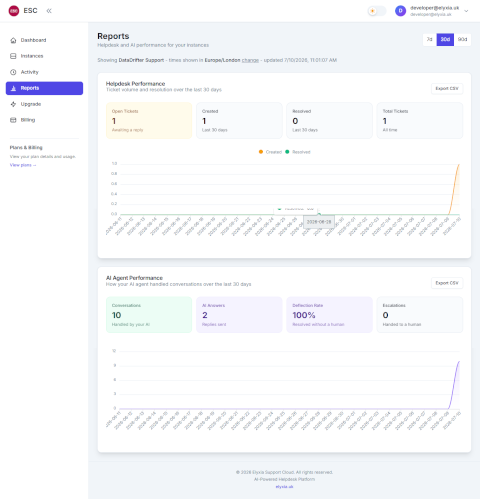The height and width of the screenshot is (499, 480).
Task: Select Reports in the sidebar
Action: click(44, 88)
